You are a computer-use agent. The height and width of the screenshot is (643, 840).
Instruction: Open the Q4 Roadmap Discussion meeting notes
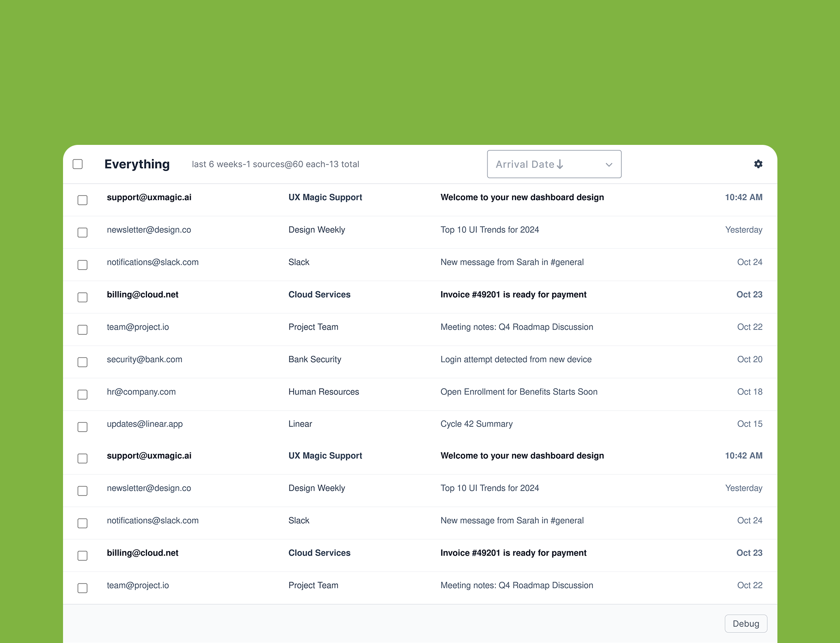pyautogui.click(x=517, y=327)
